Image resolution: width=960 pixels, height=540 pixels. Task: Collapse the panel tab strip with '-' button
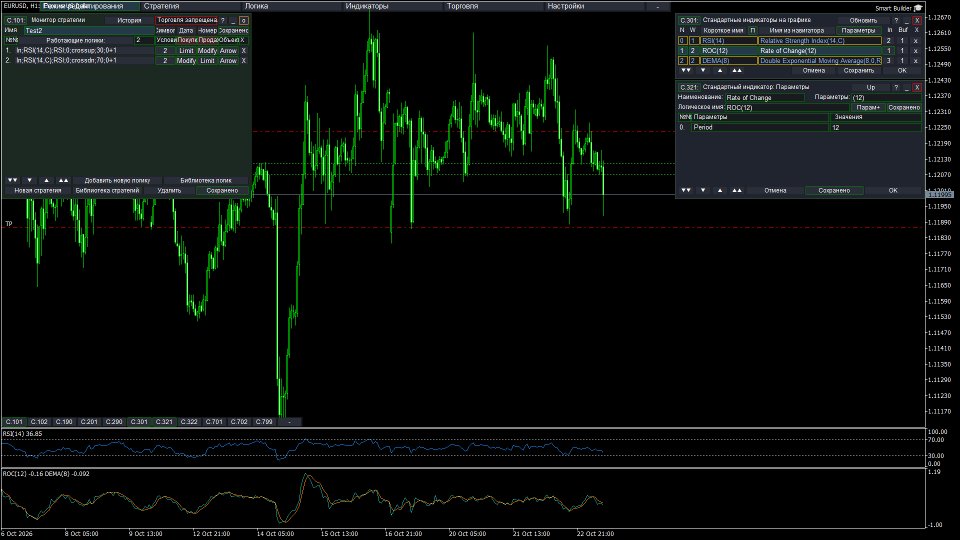290,422
